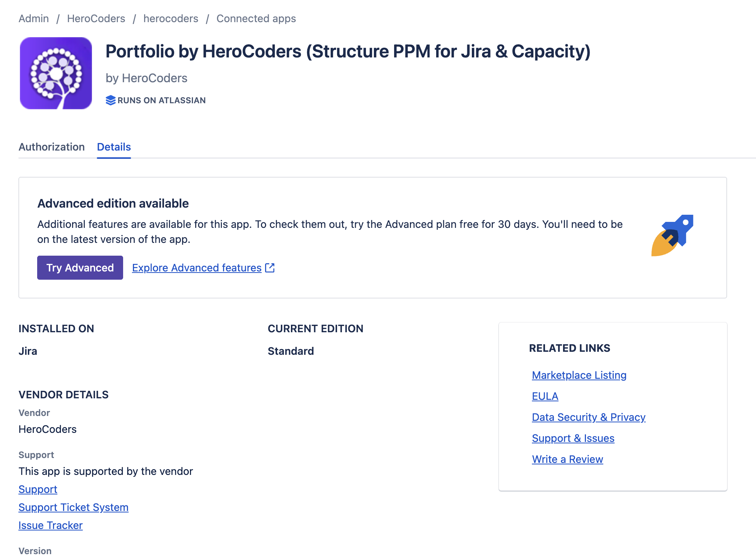
Task: Select the Details tab
Action: click(x=114, y=147)
